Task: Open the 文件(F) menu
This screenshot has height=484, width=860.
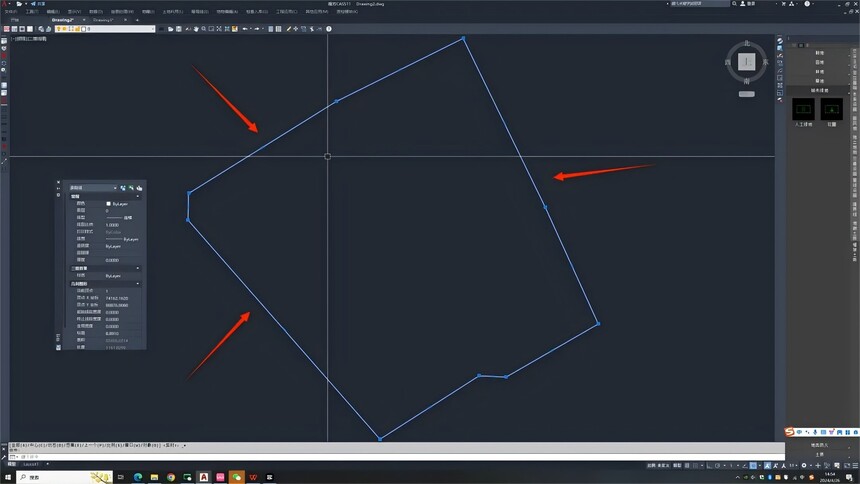Action: tap(10, 12)
